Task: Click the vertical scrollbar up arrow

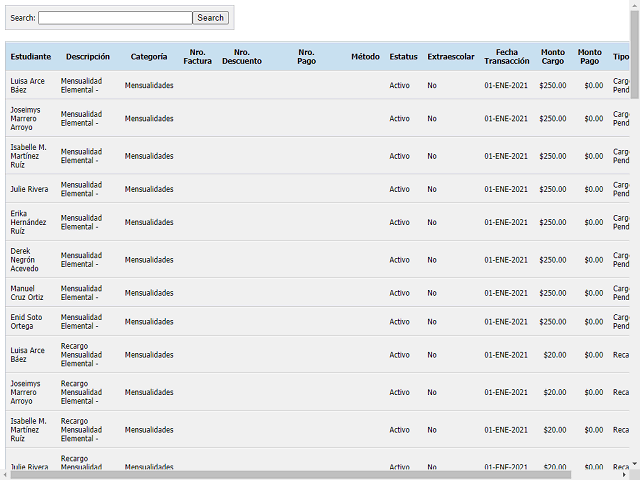Action: pyautogui.click(x=634, y=5)
